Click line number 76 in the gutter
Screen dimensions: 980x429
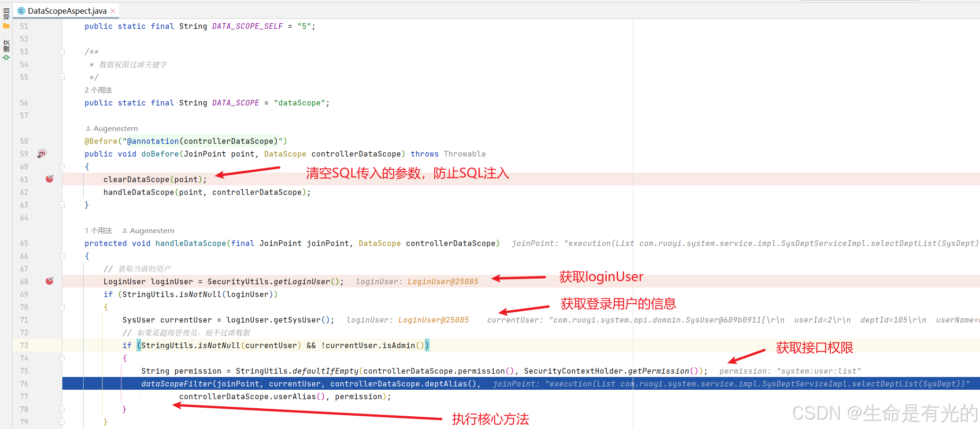coord(24,384)
